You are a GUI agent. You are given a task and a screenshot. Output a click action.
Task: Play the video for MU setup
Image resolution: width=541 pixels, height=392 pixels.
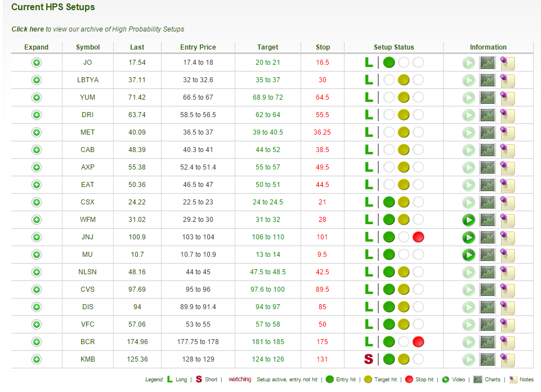click(x=468, y=255)
